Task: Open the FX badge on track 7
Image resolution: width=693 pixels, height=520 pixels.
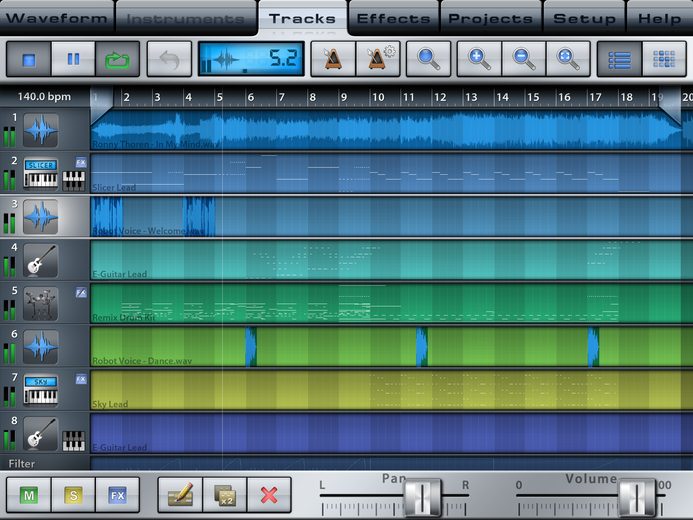Action: pos(80,379)
